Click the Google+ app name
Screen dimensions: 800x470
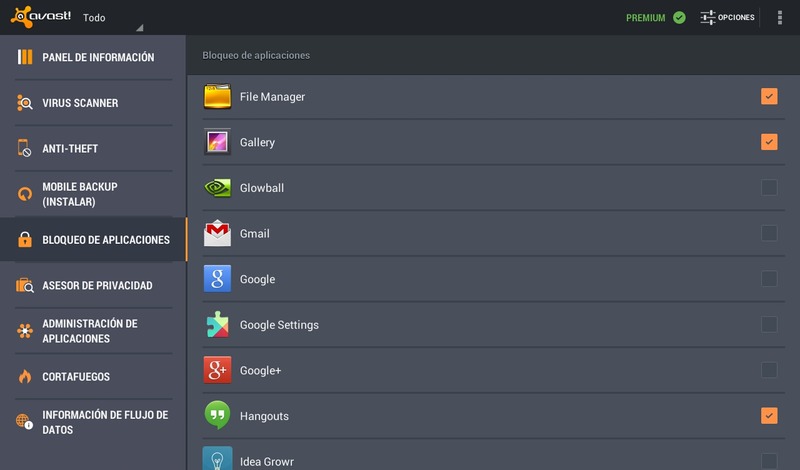260,370
